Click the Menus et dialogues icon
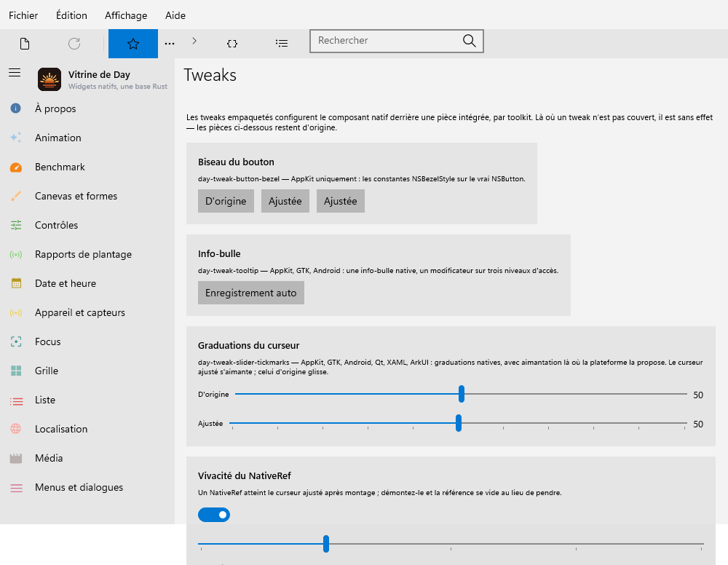Viewport: 728px width, 565px height. (16, 488)
